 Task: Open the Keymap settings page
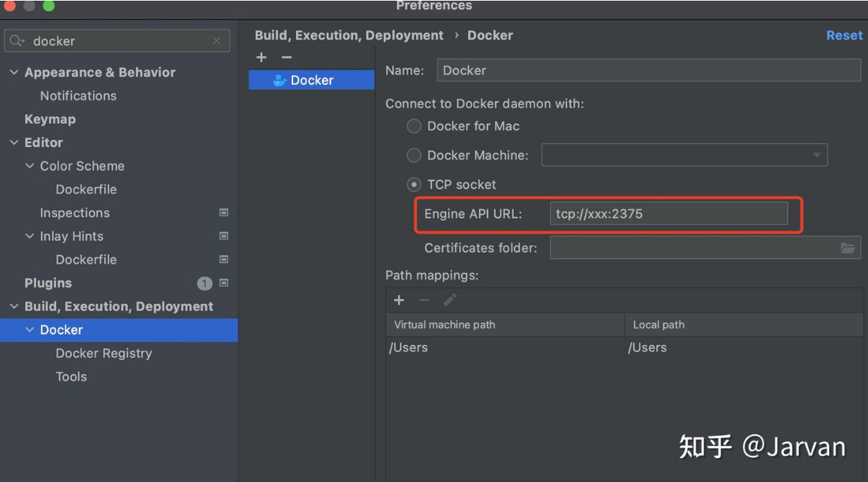tap(50, 119)
